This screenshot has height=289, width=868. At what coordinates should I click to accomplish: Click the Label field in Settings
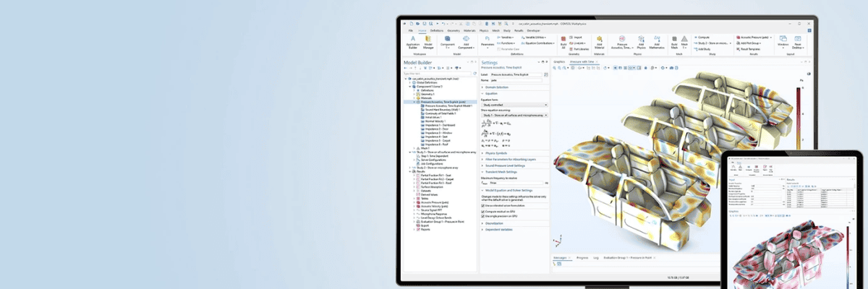coord(518,74)
